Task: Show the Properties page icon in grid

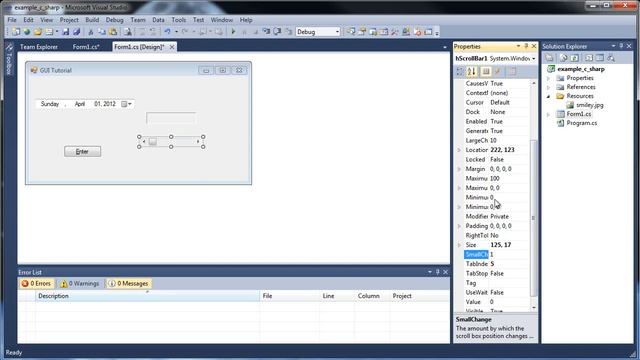Action: click(486, 71)
